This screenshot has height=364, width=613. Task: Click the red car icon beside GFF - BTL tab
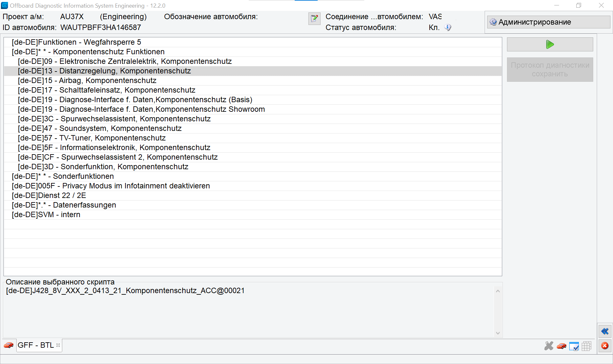[9, 345]
